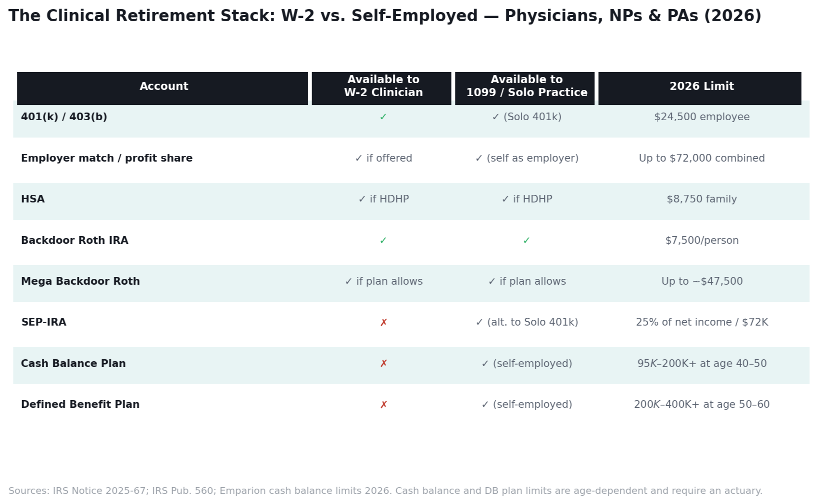Select the "Up to $72,000 combined" cell
Image resolution: width=818 pixels, height=504 pixels.
point(702,158)
